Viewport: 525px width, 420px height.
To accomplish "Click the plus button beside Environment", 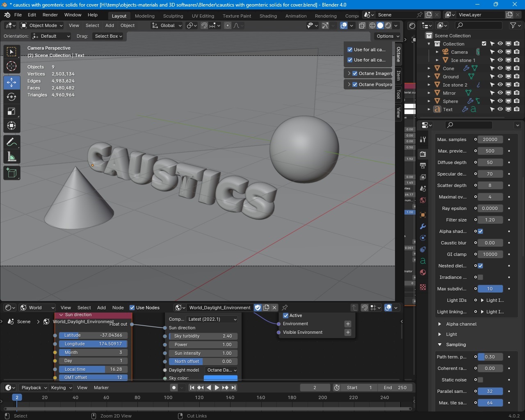I will coord(348,324).
